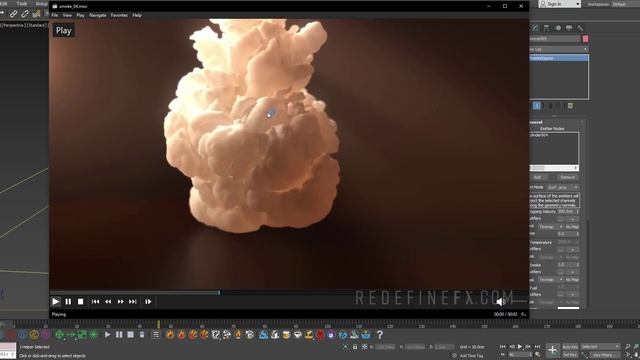This screenshot has height=360, width=640.
Task: Click the green move gizmo icon in the toolbar
Action: pos(60,335)
